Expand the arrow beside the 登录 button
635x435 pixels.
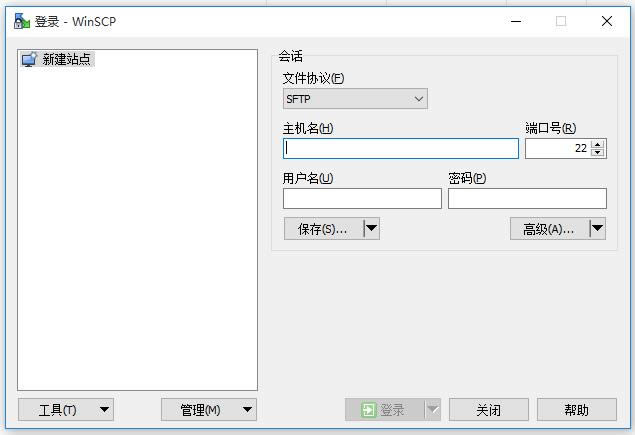tap(433, 410)
